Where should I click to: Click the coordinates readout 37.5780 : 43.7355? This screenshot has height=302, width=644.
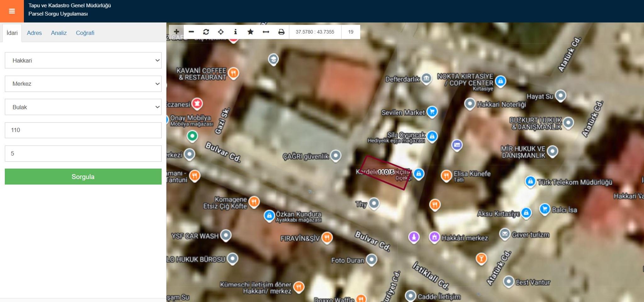click(315, 32)
